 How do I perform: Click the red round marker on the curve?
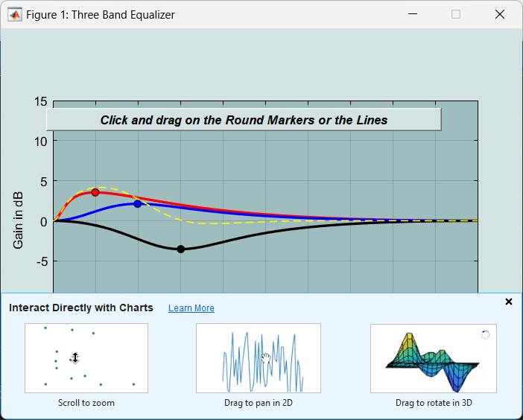point(95,192)
